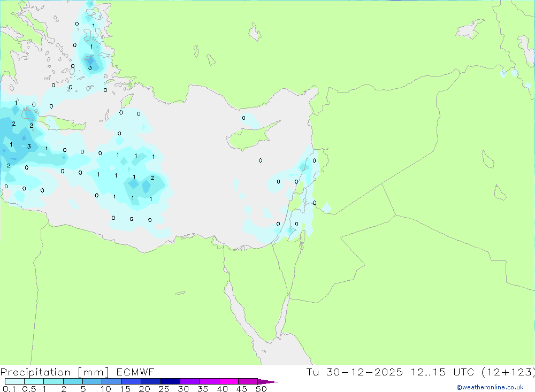The height and width of the screenshot is (392, 535).
Task: Click the 1–2 mm legend color swatch
Action: coord(53,381)
